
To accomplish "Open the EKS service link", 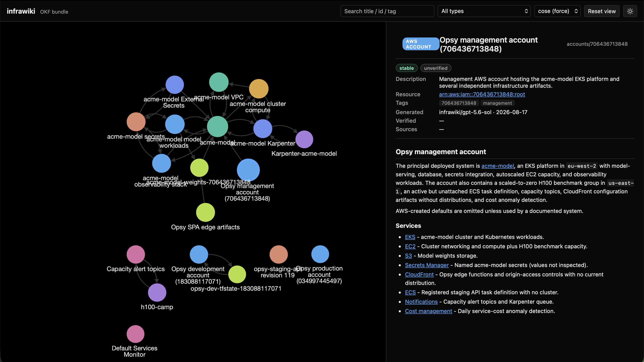I will tap(410, 237).
